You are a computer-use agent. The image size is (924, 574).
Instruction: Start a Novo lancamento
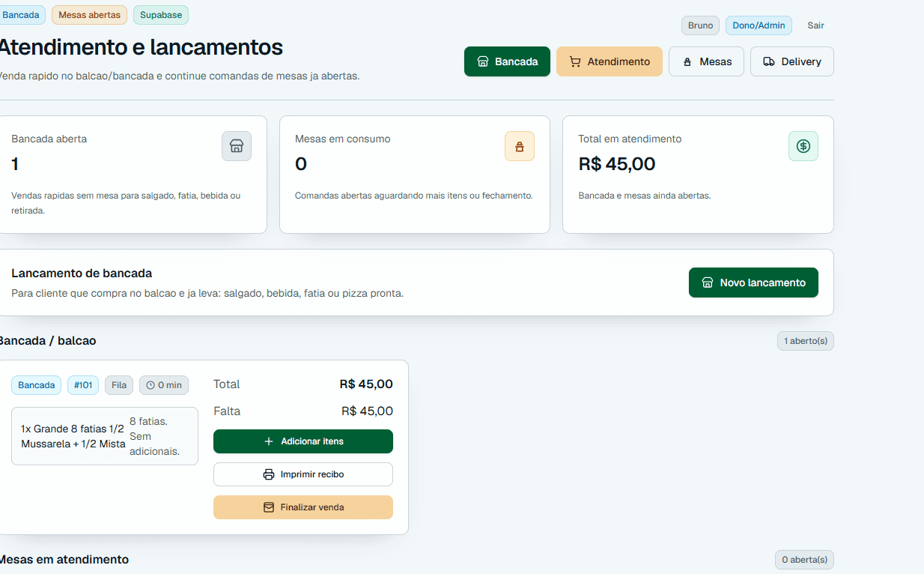[x=753, y=283]
